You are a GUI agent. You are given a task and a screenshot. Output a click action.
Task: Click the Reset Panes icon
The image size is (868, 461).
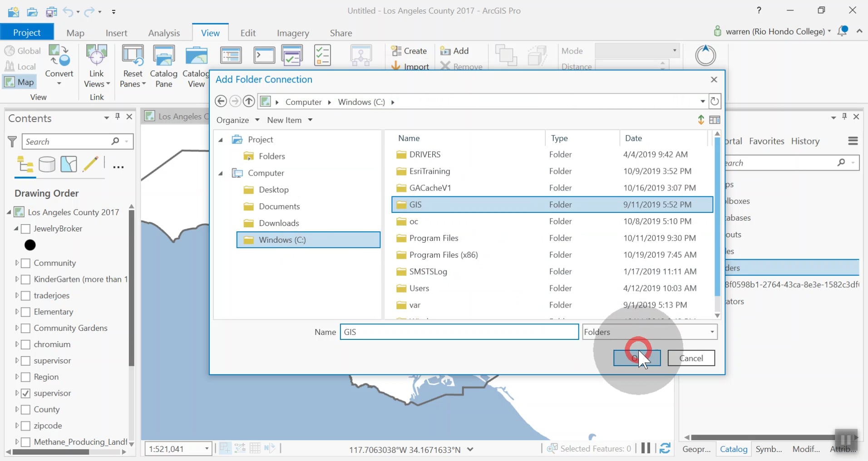132,65
